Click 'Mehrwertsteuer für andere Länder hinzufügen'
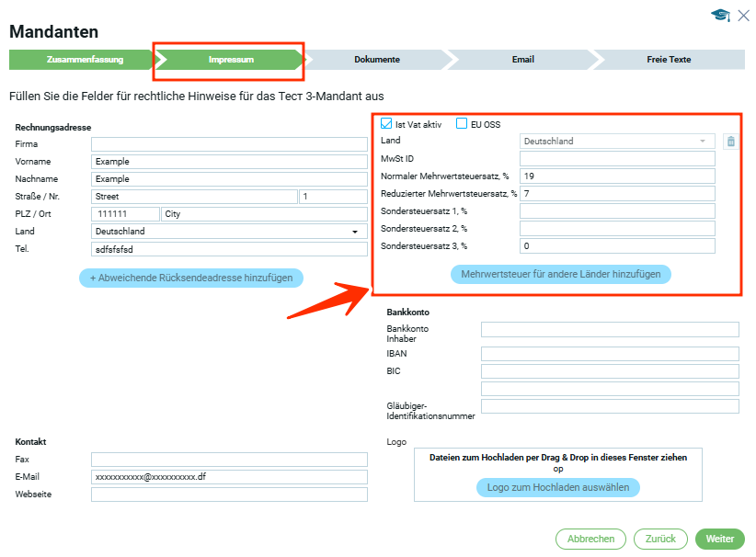This screenshot has height=557, width=756. 560,274
